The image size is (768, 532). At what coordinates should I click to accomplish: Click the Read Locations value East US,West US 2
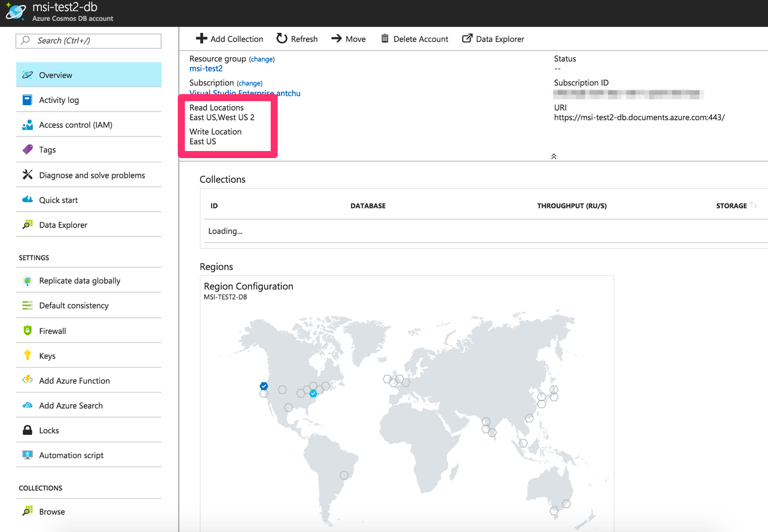tap(222, 117)
